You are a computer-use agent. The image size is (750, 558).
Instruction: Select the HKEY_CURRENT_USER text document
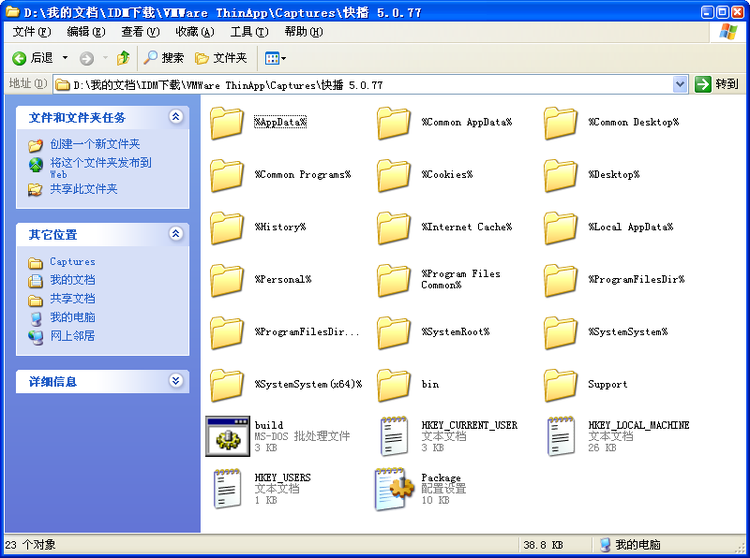394,436
